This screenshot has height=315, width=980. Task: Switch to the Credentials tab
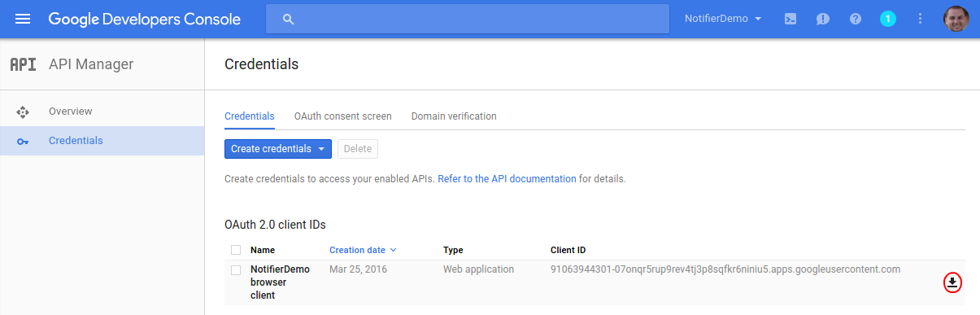[x=250, y=116]
